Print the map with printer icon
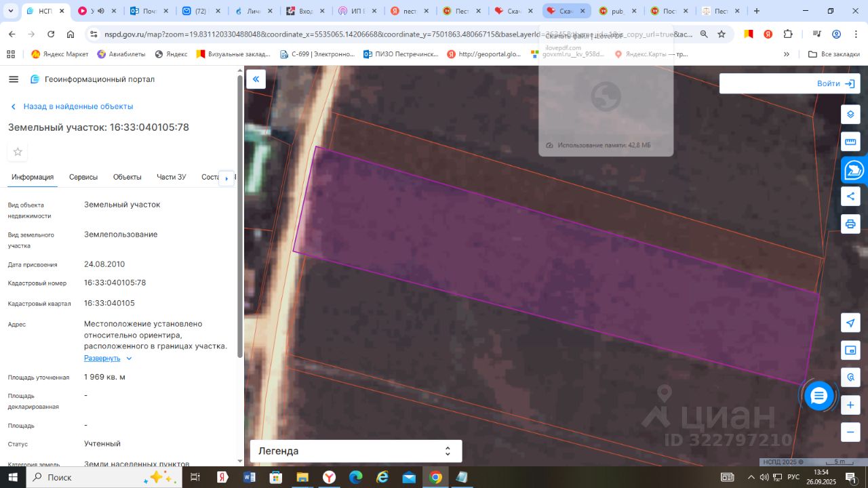This screenshot has height=488, width=868. point(850,224)
